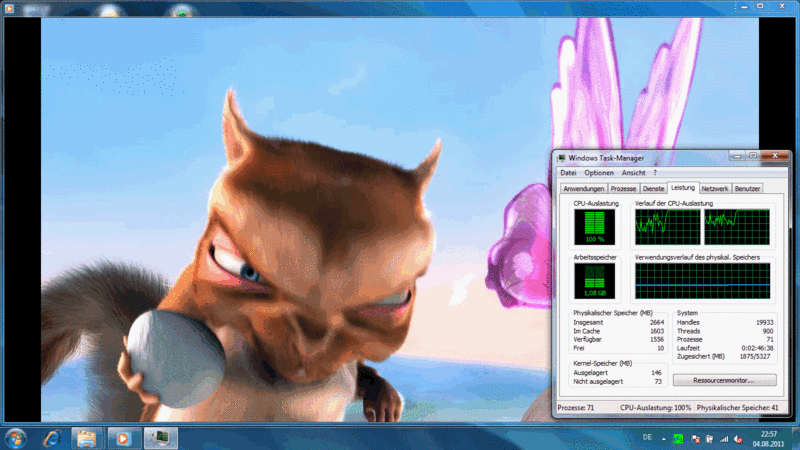Click the Show Desktop strip
Viewport: 800px width, 450px height.
[795, 438]
